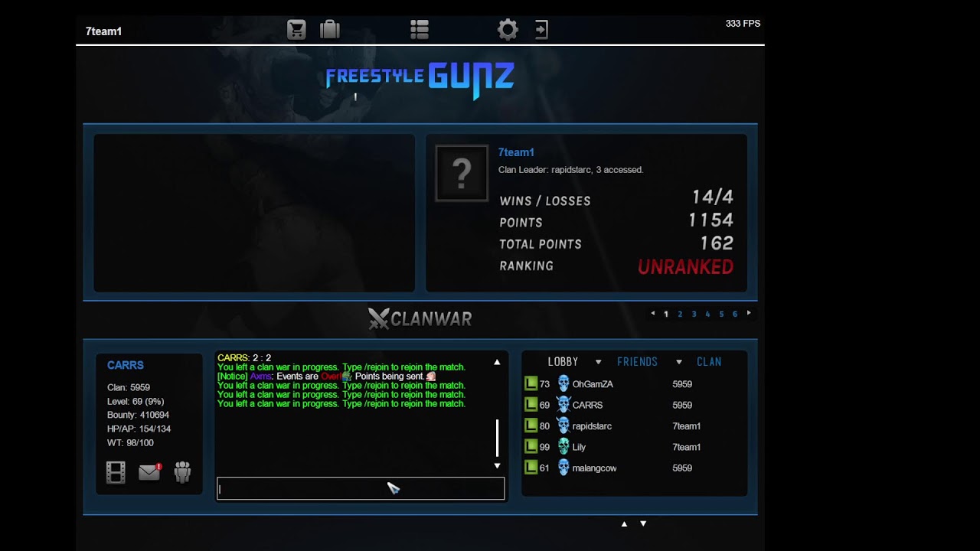
Task: Select clanwar page 4
Action: click(x=707, y=314)
